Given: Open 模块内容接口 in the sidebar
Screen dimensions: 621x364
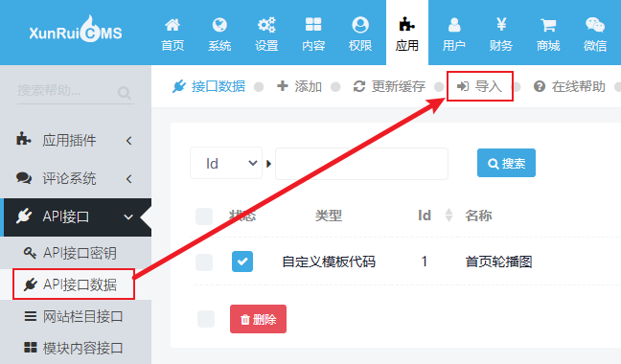Looking at the screenshot, I should 76,348.
